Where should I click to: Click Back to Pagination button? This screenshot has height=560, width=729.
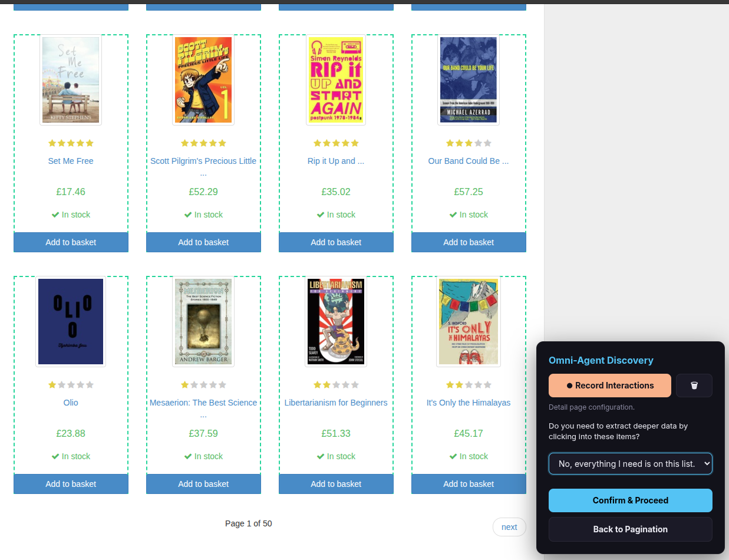631,529
